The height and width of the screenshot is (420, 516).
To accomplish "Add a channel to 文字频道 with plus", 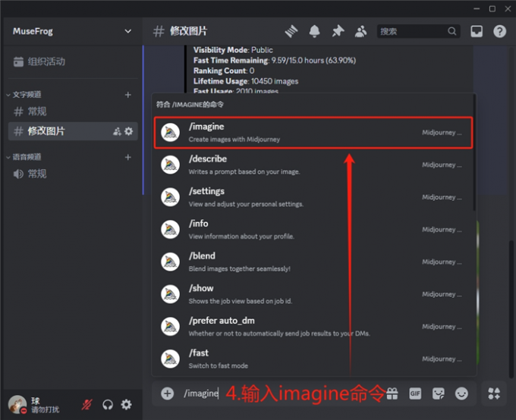I will 128,95.
